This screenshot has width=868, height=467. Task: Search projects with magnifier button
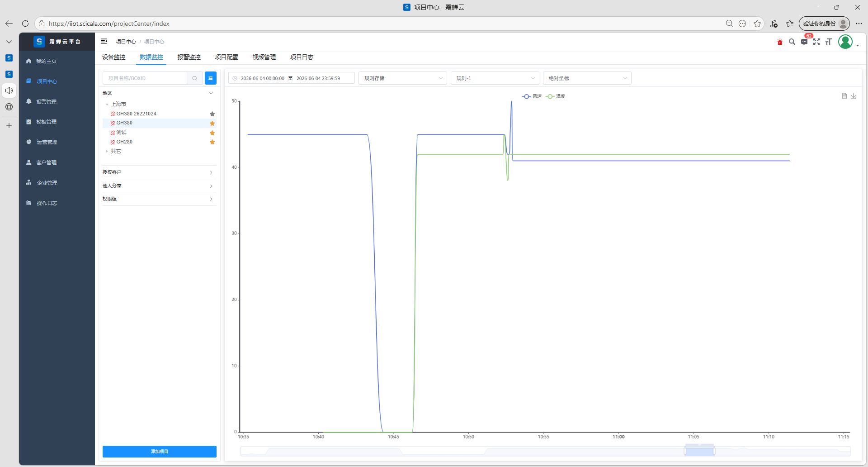pos(195,78)
